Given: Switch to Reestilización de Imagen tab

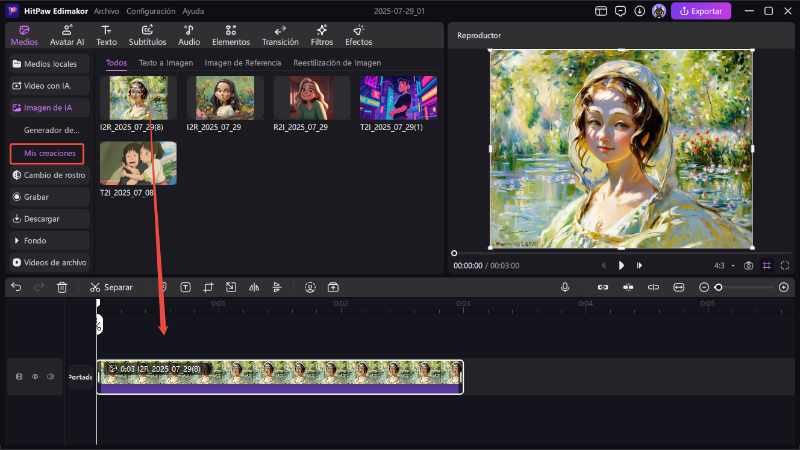Looking at the screenshot, I should [337, 63].
